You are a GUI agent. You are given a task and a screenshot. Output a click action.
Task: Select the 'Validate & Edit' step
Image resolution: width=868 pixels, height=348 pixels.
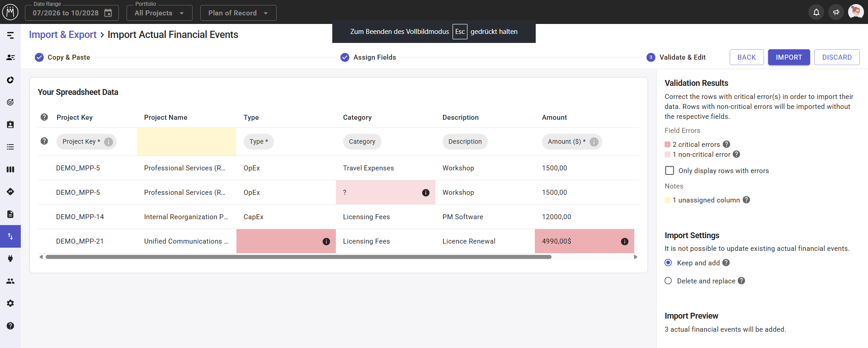[x=676, y=57]
